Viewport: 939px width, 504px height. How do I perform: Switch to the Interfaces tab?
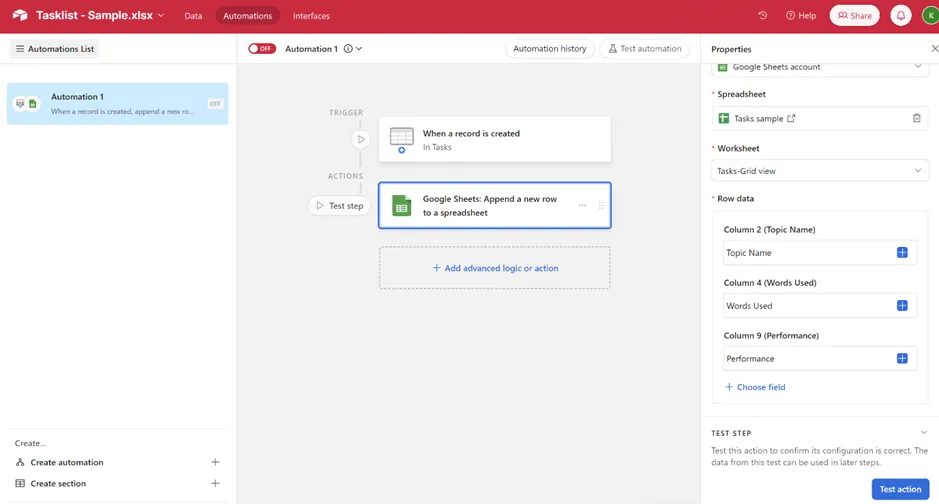pyautogui.click(x=311, y=16)
